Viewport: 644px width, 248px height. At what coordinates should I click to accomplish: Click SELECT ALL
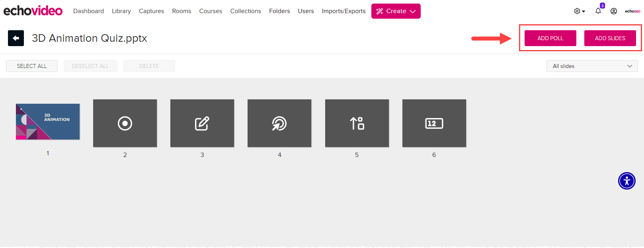(x=32, y=66)
